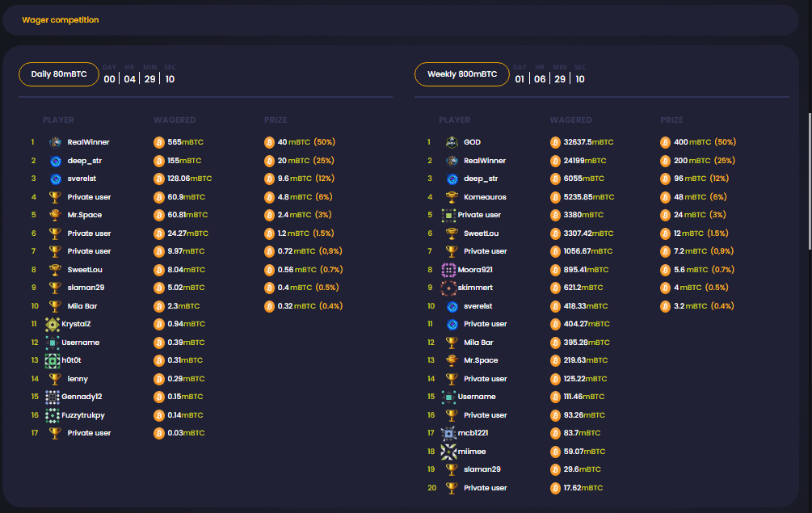This screenshot has width=812, height=513.
Task: Click GOD's avatar in the weekly leaderboard
Action: (x=452, y=142)
